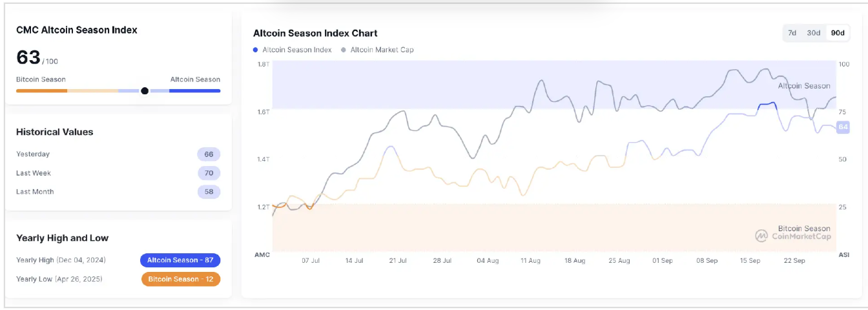Toggle the Altcoin Season Index legend dot
Viewport: 868px width, 310px height.
coord(256,50)
